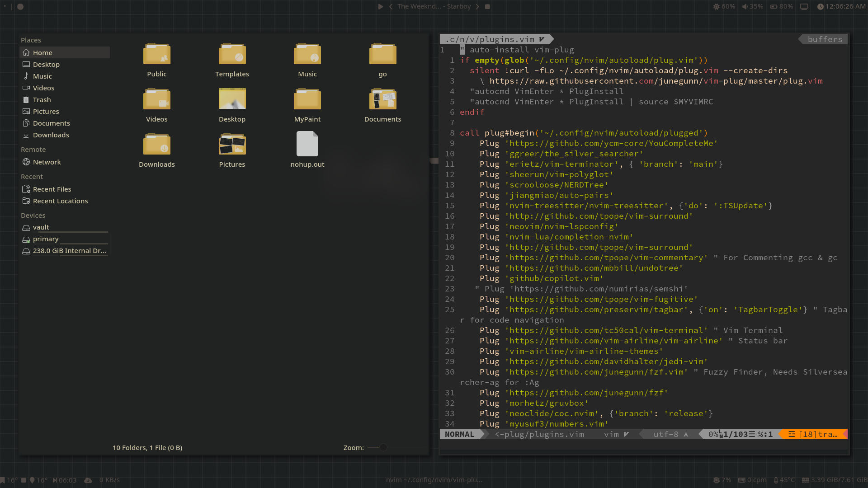
Task: Play the Starboy track in top bar
Action: tap(381, 7)
